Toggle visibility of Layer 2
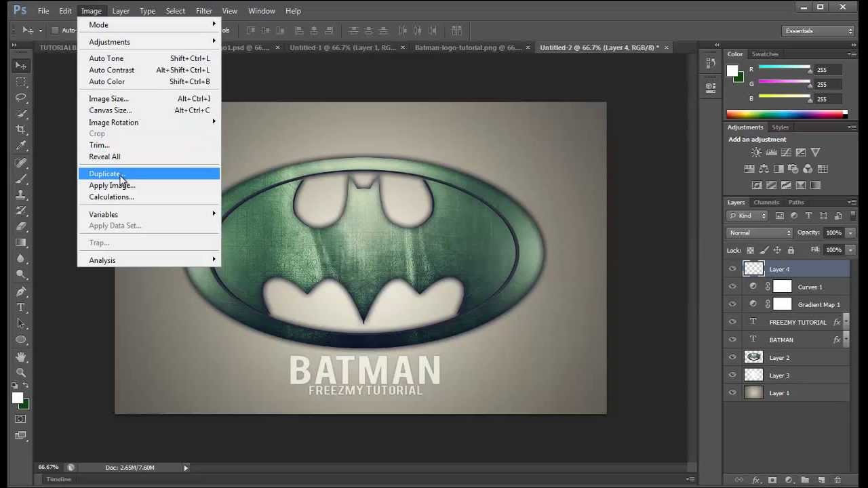 (732, 357)
